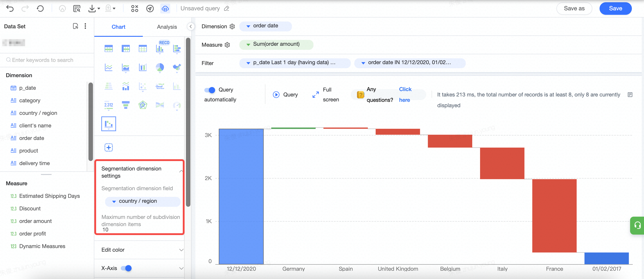The height and width of the screenshot is (279, 644).
Task: Select the order profit measure
Action: click(33, 234)
